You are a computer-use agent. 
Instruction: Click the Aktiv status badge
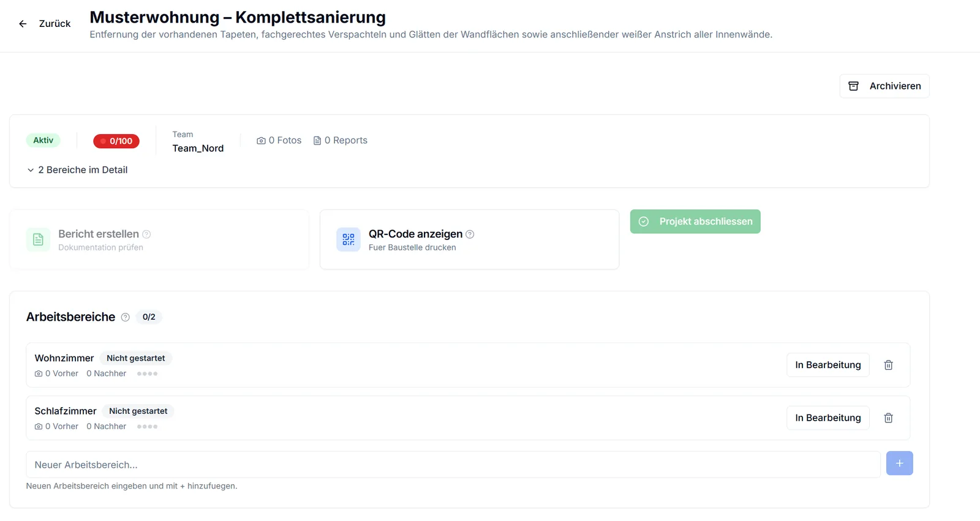tap(43, 140)
